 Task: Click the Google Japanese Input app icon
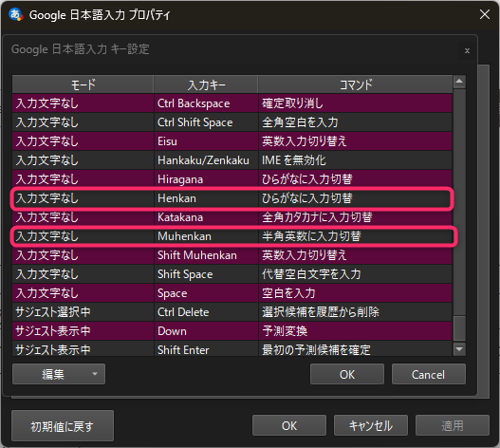coord(15,14)
